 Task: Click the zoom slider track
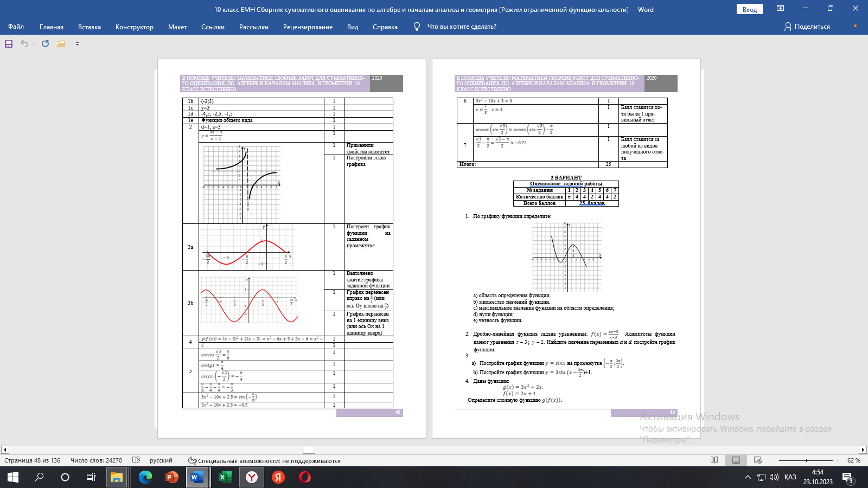806,460
